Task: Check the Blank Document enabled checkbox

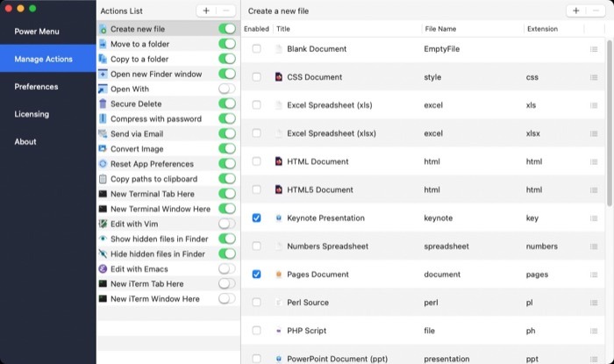Action: tap(256, 48)
